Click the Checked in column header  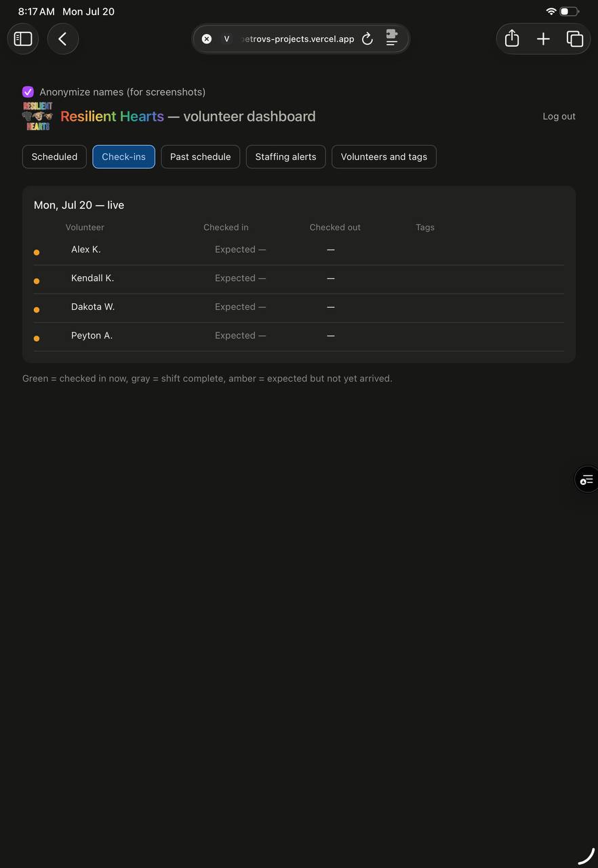(226, 227)
